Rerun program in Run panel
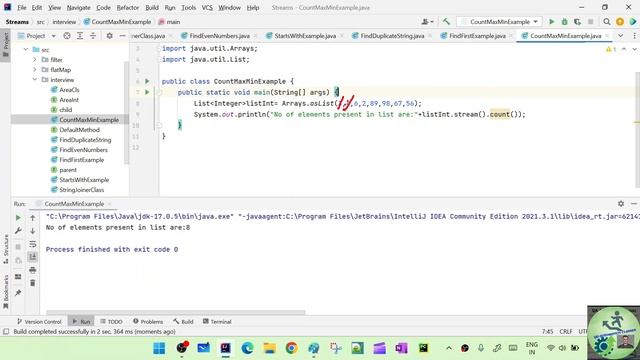Image resolution: width=640 pixels, height=360 pixels. pyautogui.click(x=18, y=218)
